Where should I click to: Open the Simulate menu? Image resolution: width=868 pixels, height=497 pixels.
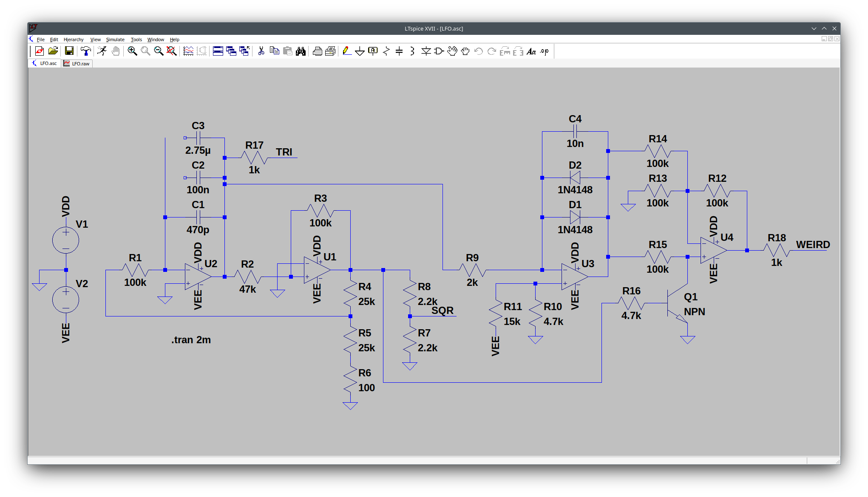click(x=115, y=40)
